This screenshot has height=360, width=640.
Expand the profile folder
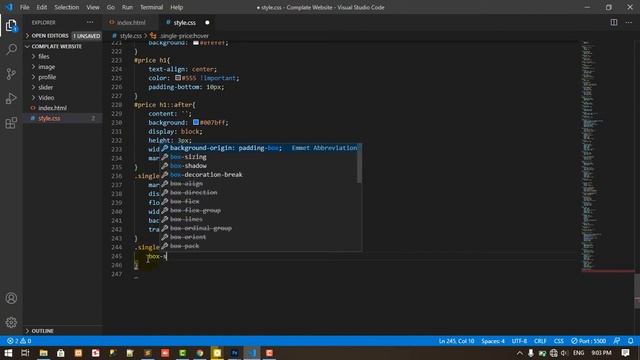click(63, 77)
